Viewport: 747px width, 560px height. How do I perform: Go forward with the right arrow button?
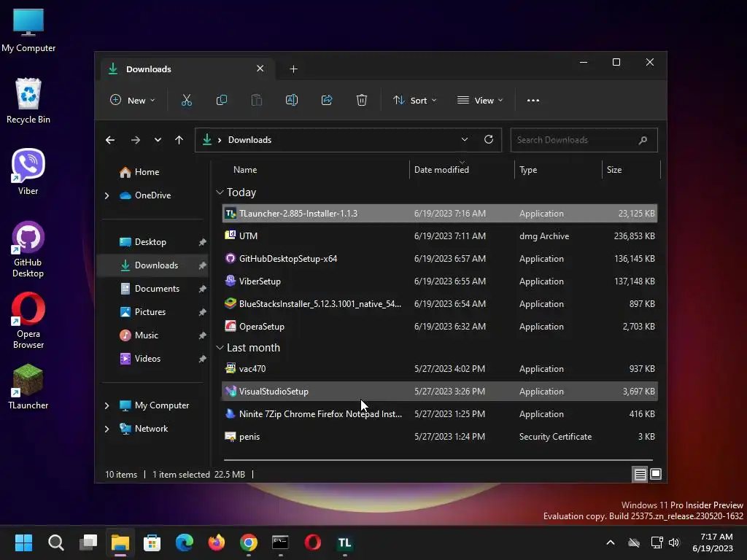coord(135,140)
